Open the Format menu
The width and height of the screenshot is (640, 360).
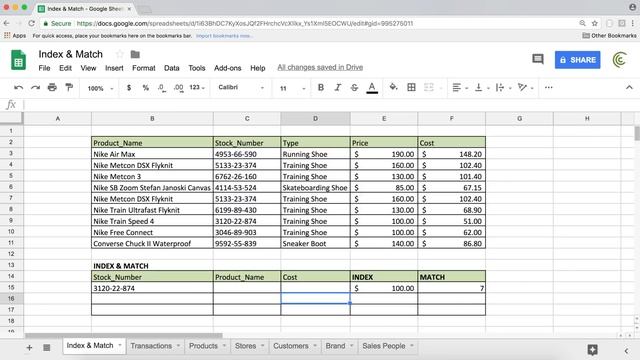144,68
